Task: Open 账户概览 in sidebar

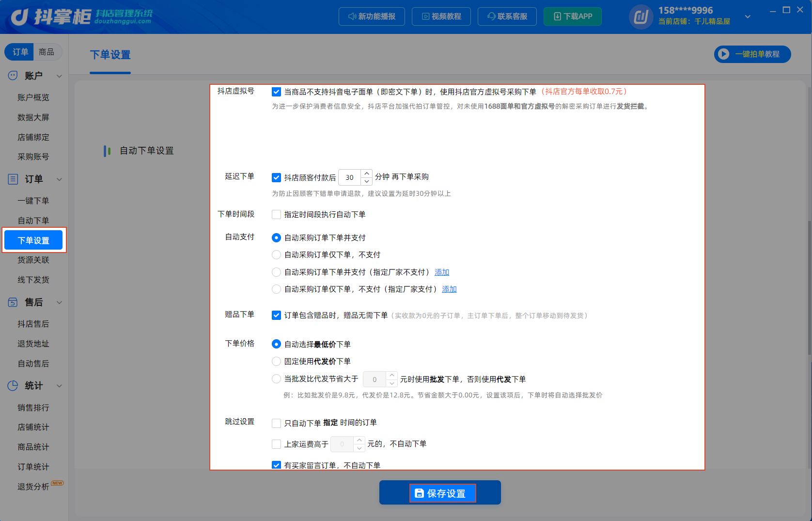Action: (x=33, y=97)
